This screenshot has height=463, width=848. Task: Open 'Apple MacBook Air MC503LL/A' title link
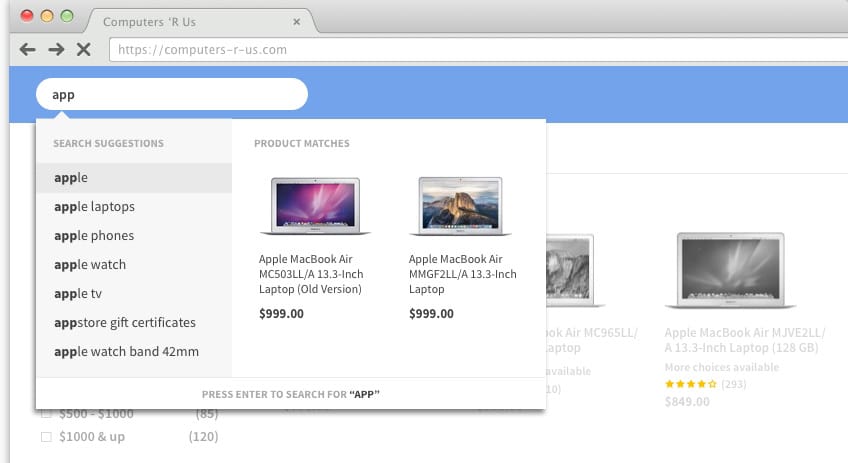point(311,274)
